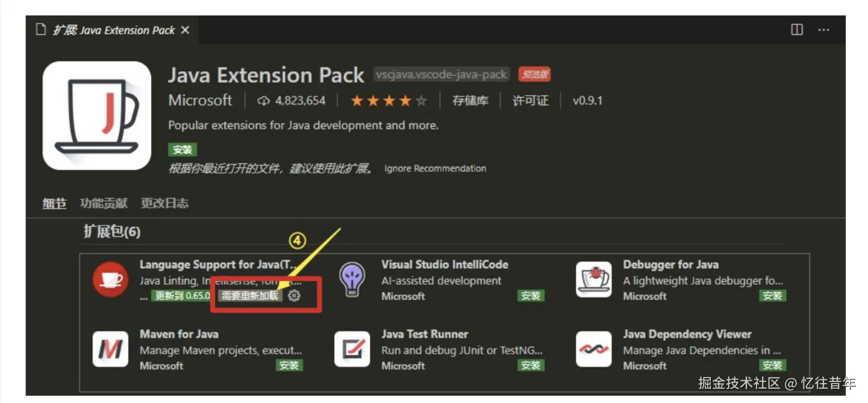Switch to the 细节 tab
This screenshot has height=403, width=868.
coord(54,203)
